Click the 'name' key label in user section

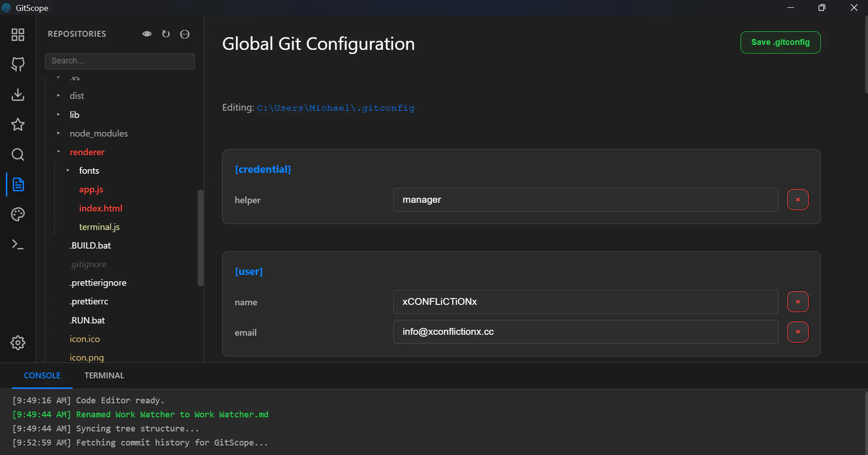pos(246,302)
